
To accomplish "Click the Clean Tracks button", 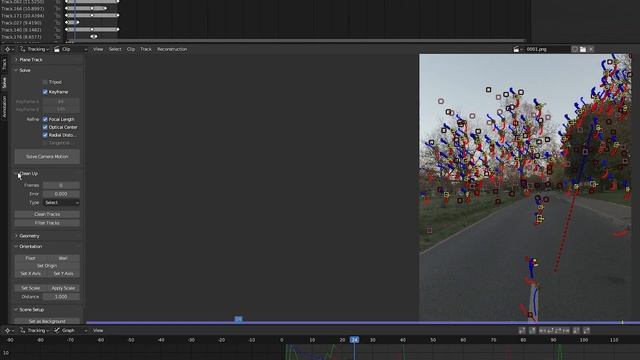I will 47,214.
